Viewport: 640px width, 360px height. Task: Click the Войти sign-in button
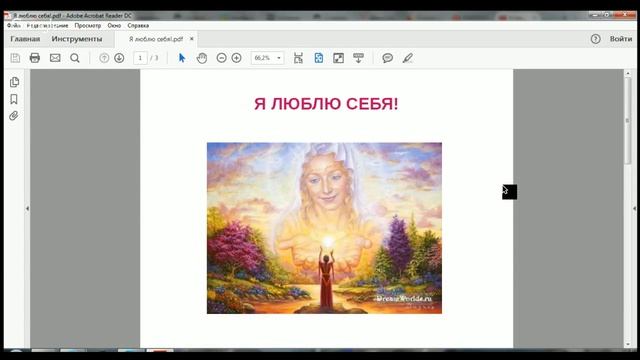(x=621, y=39)
